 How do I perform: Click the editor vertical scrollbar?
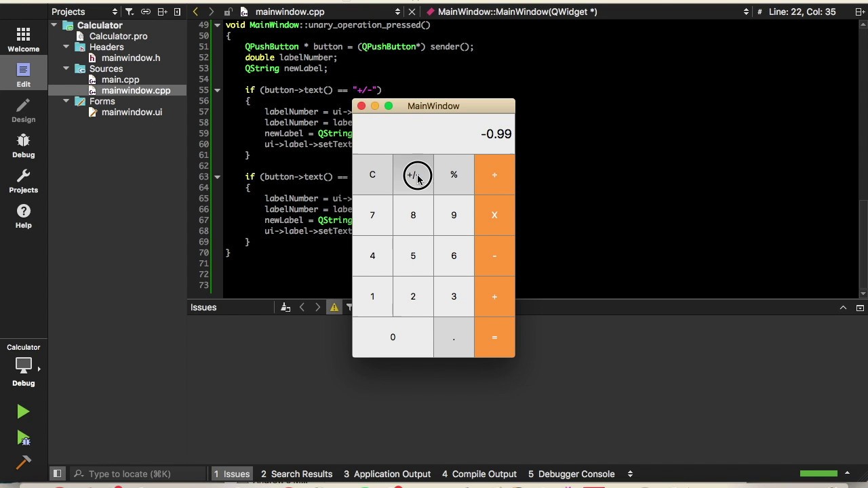pos(863,159)
